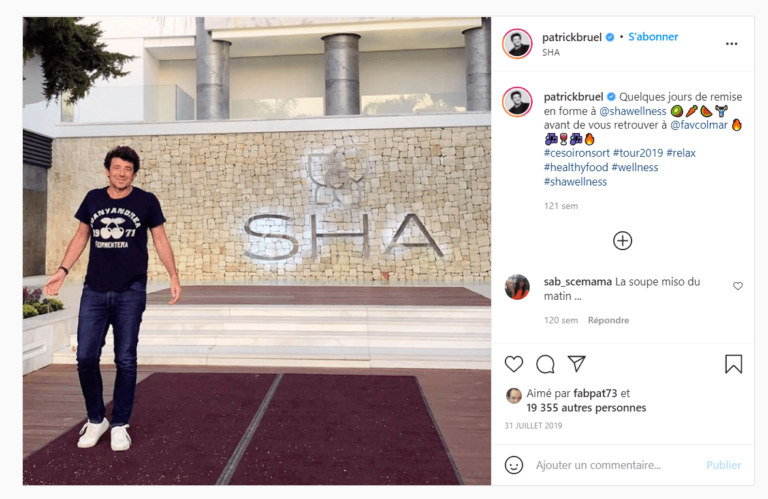The image size is (768, 499).
Task: Click the fabpat73 liker avatar
Action: coord(513,396)
